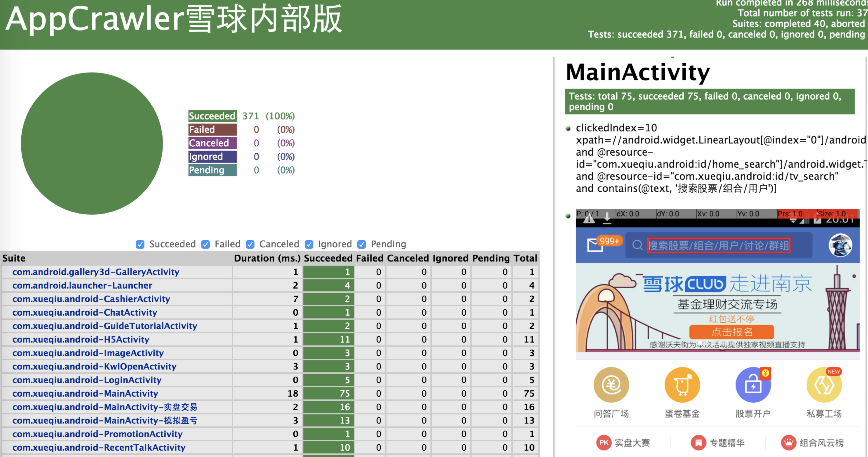Image resolution: width=868 pixels, height=457 pixels.
Task: Open com.xueqiu.android-MainActivity-实盘交易 suite
Action: [105, 407]
